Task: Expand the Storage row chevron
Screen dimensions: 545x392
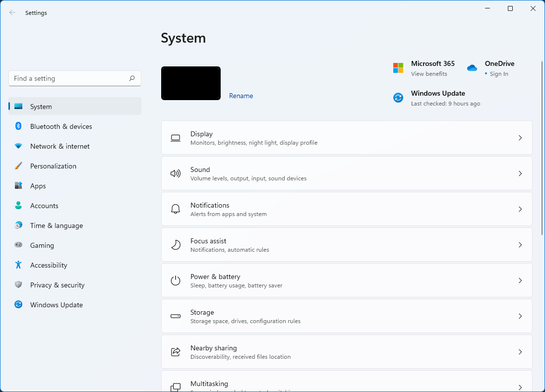Action: 520,316
